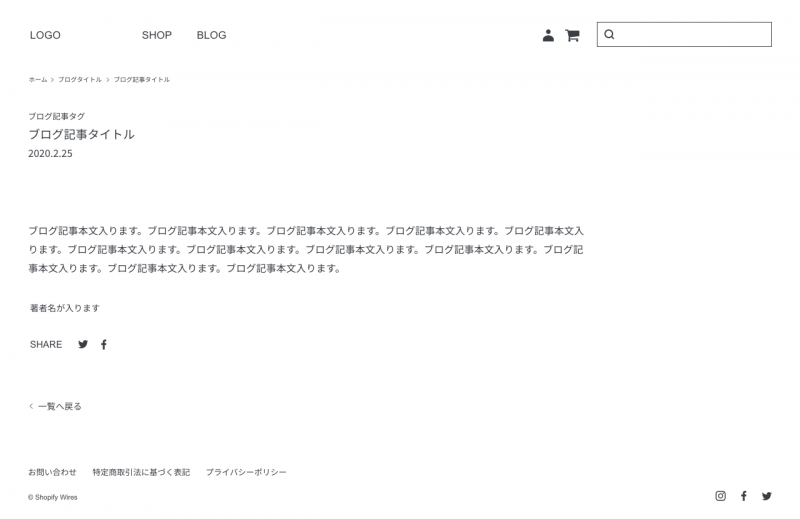Click the SHARE label
800x519 pixels.
(46, 344)
